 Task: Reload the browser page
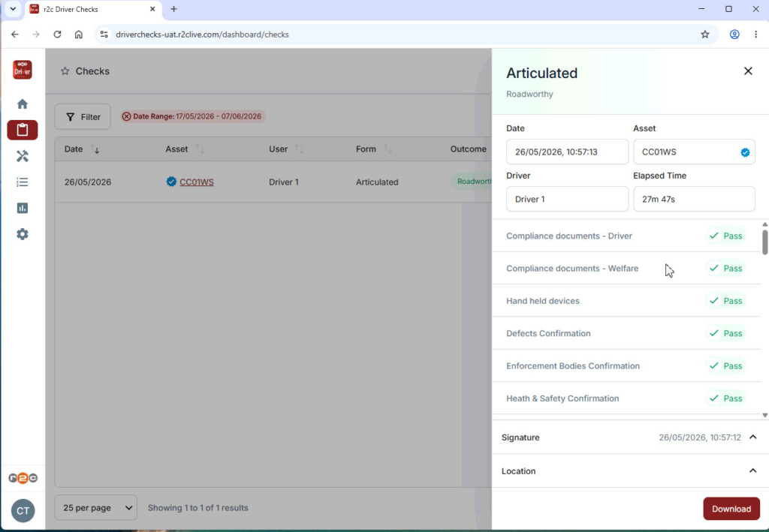[x=57, y=35]
